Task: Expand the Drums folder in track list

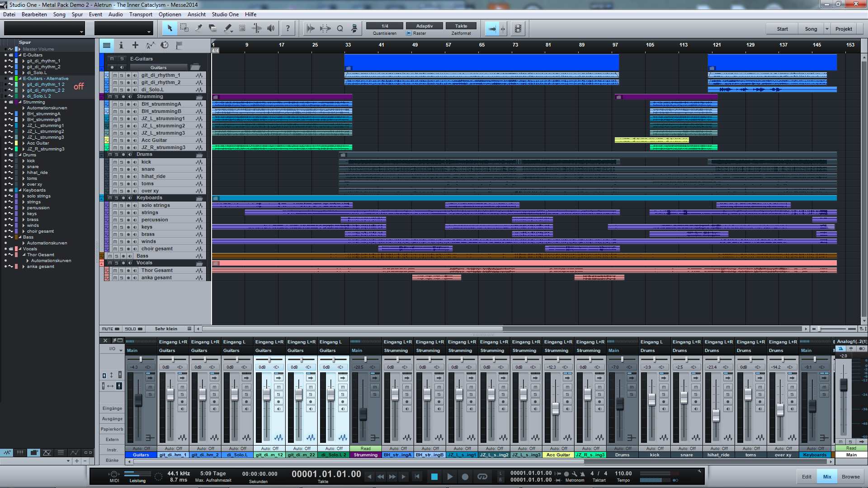Action: click(x=19, y=155)
